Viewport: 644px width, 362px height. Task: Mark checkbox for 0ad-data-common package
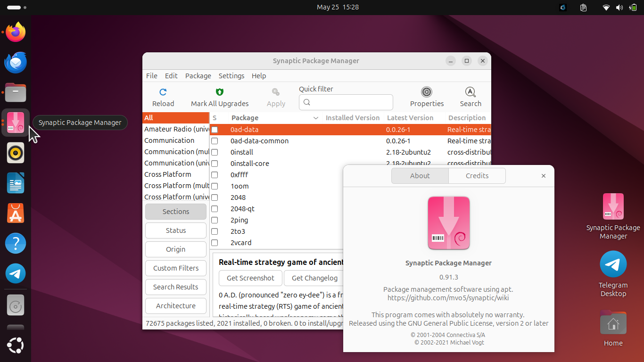pyautogui.click(x=215, y=141)
